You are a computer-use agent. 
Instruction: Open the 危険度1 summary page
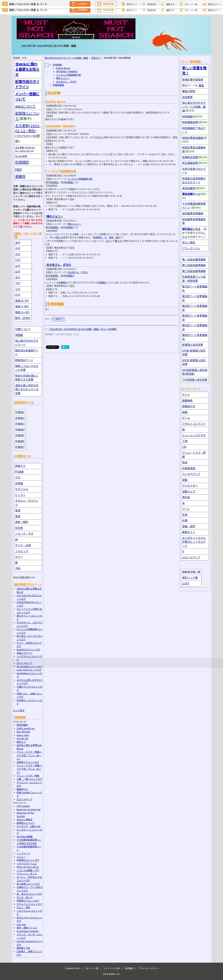coord(19,412)
